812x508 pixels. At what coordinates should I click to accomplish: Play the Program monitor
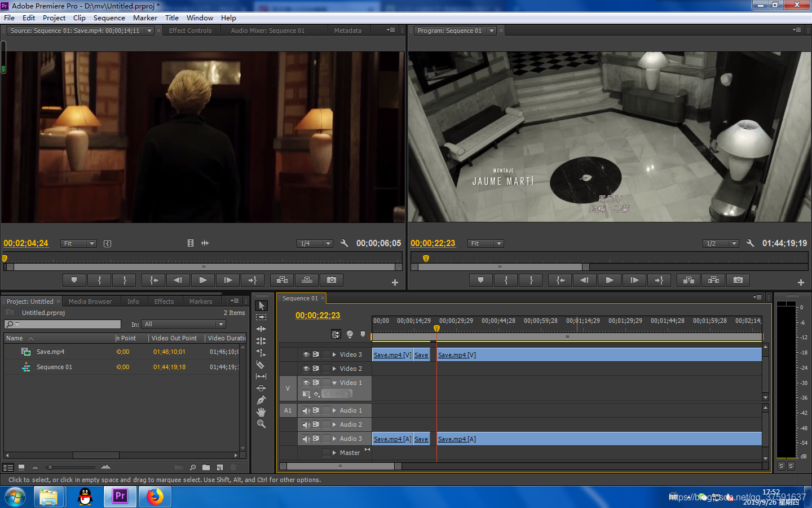point(610,280)
